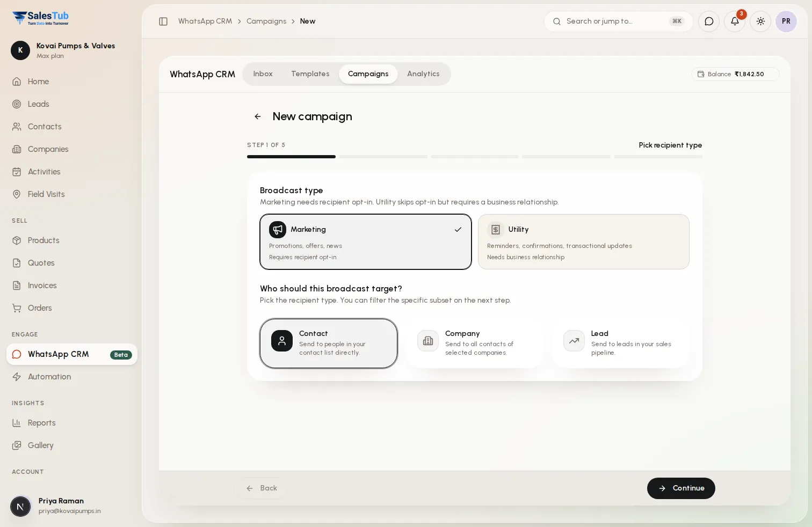Screen dimensions: 812x527
Task: Click the Activities calendar icon
Action: click(x=17, y=172)
